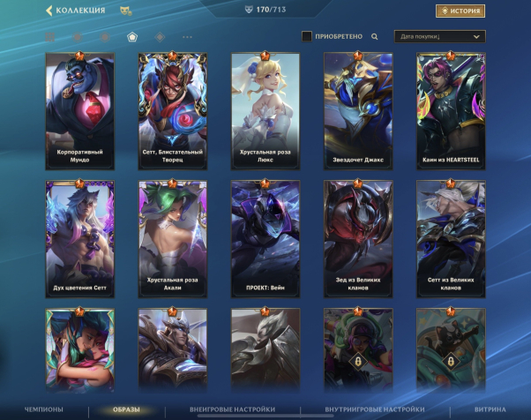Viewport: 531px width, 420px height.
Task: Select the grid view filter icon
Action: point(50,37)
